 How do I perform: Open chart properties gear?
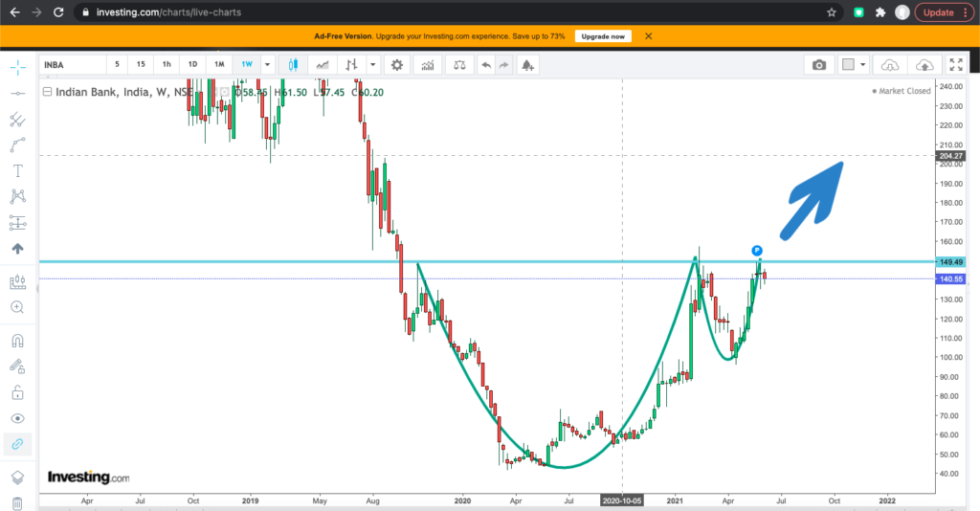(397, 65)
